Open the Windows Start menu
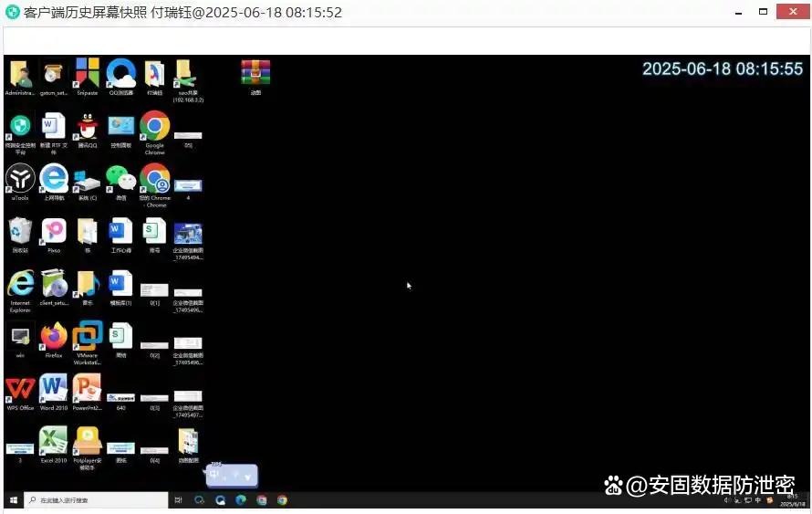Viewport: 812px width, 514px height. coord(14,500)
